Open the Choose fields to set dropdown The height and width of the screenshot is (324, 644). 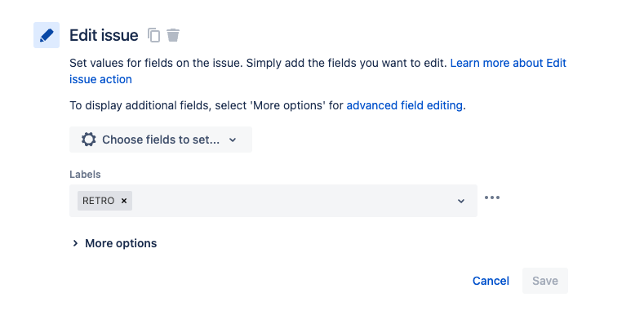click(x=161, y=140)
